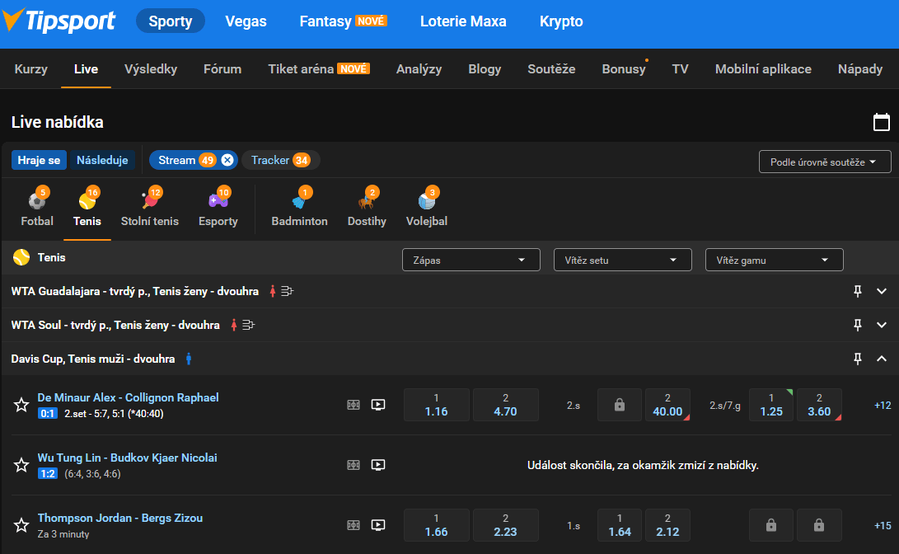The height and width of the screenshot is (554, 899).
Task: Open the Vegas section
Action: pos(245,21)
